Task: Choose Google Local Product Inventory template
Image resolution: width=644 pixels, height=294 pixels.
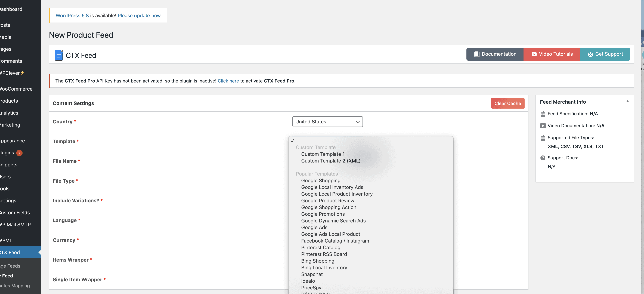Action: 337,194
